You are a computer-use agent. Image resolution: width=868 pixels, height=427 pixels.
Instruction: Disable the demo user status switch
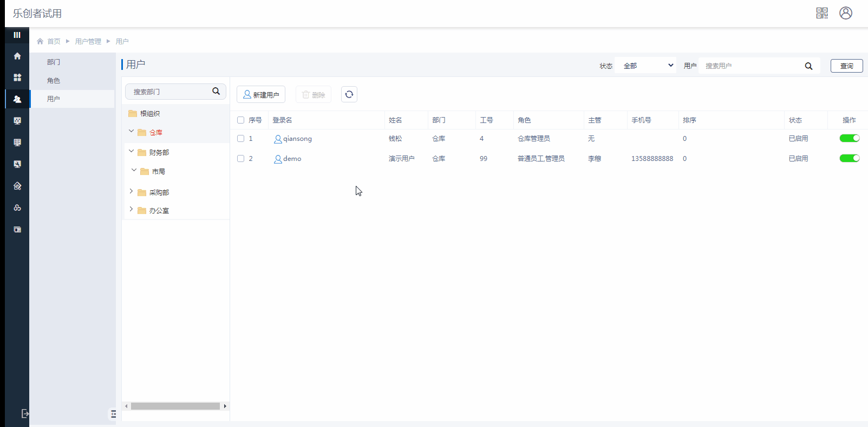(x=849, y=158)
